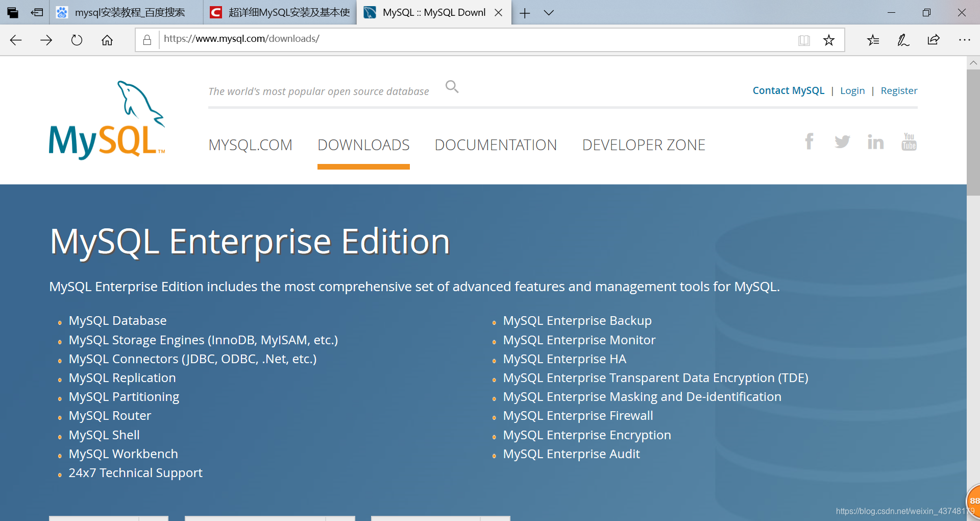
Task: Click MySQL Enterprise Backup item
Action: (x=577, y=321)
